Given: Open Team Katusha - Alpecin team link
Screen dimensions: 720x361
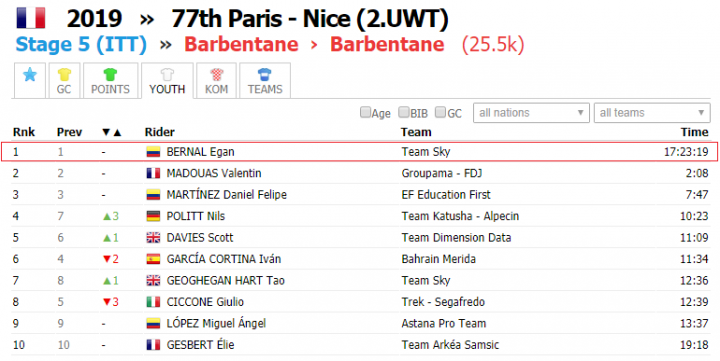Looking at the screenshot, I should (x=460, y=216).
